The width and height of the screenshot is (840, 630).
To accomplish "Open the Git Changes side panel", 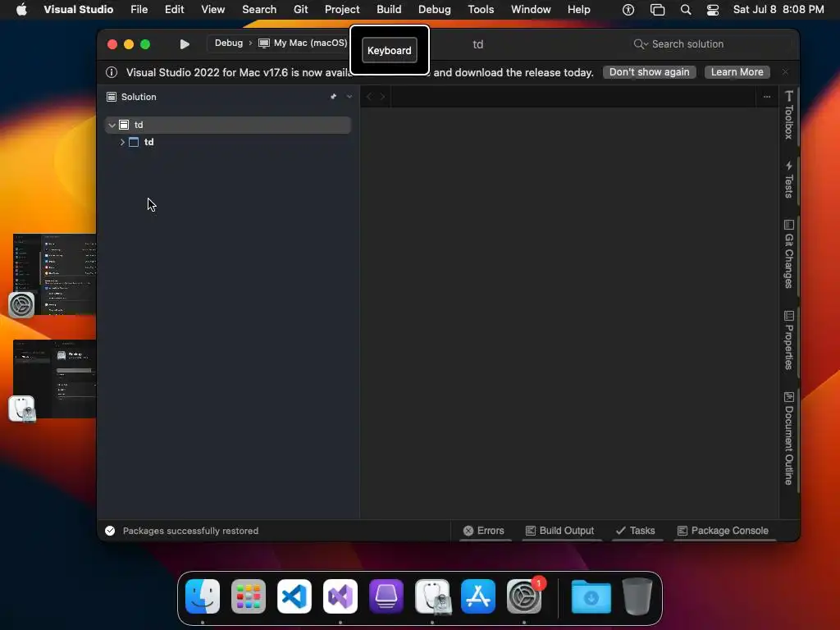I will tap(788, 254).
